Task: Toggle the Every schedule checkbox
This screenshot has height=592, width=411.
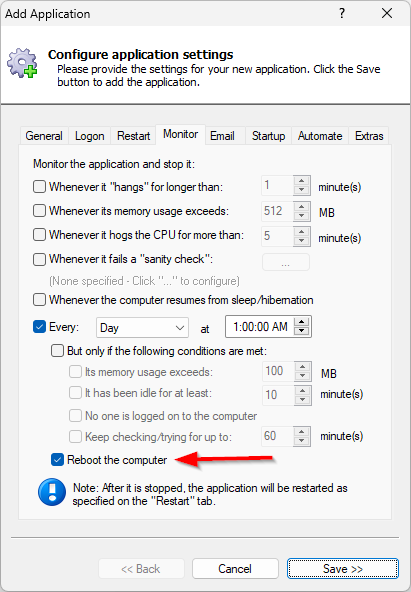Action: [39, 327]
